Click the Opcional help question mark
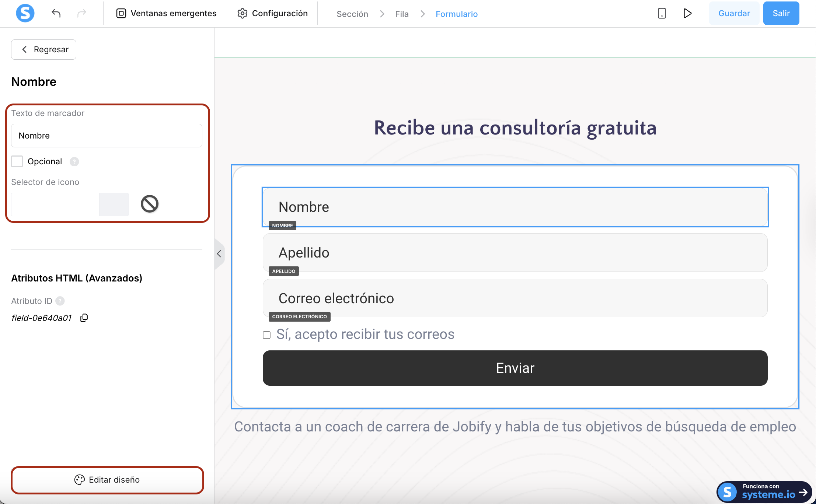The width and height of the screenshot is (816, 504). (x=74, y=162)
